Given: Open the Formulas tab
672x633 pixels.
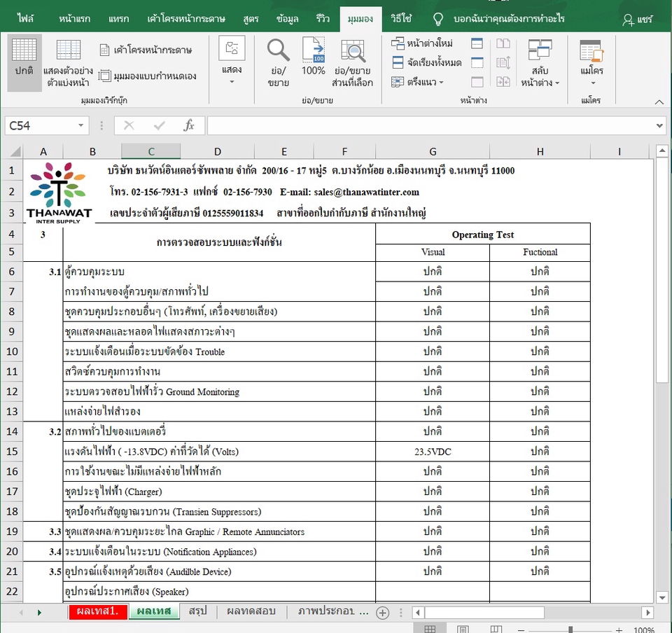Looking at the screenshot, I should pos(251,19).
